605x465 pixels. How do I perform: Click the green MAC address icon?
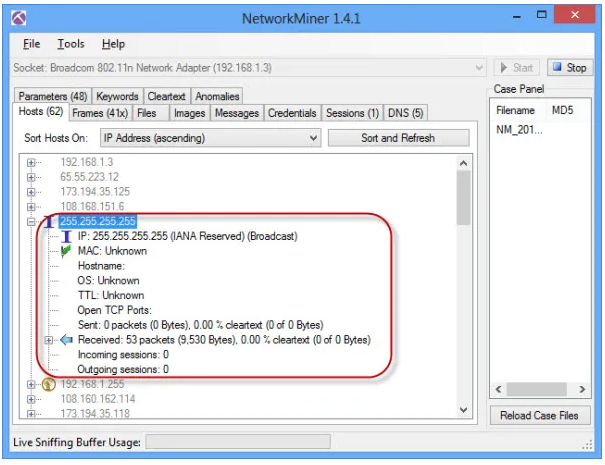point(67,251)
